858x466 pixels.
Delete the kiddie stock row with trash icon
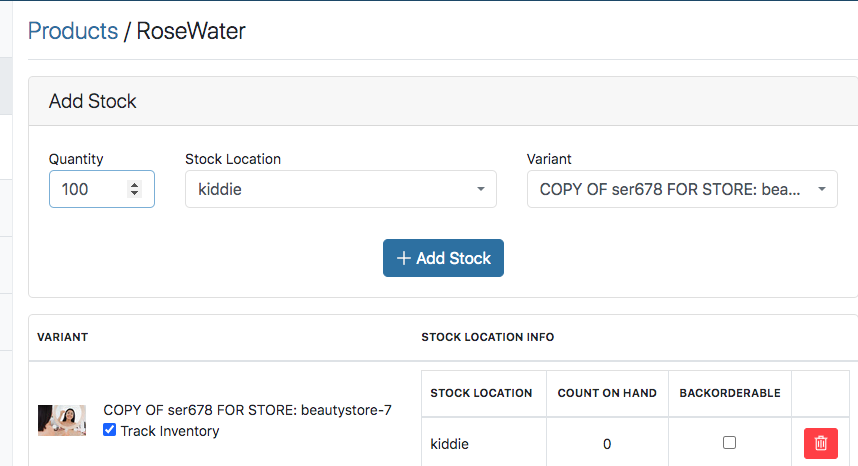tap(820, 443)
